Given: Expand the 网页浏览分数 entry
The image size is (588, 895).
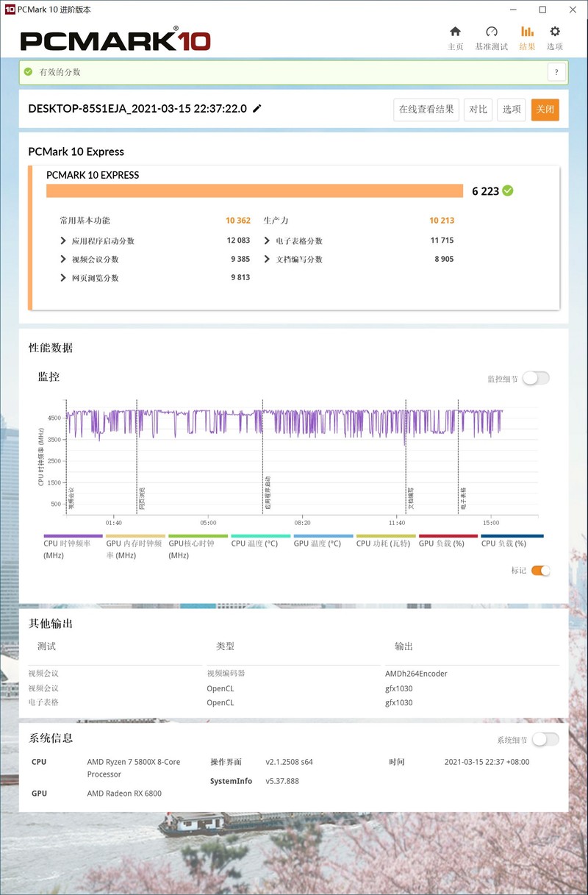Looking at the screenshot, I should [x=63, y=277].
